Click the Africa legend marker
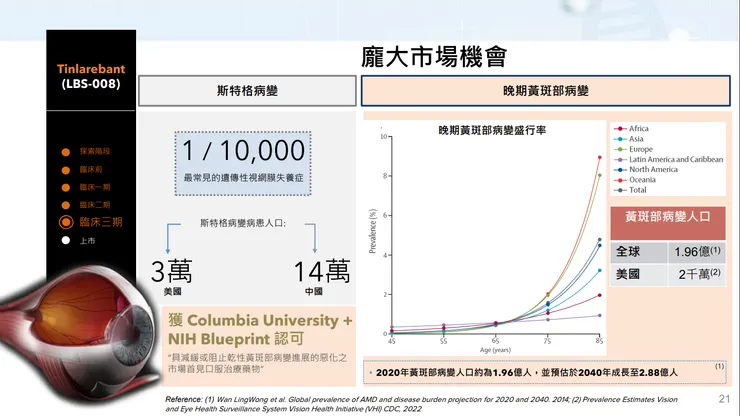740x416 pixels. [x=620, y=128]
